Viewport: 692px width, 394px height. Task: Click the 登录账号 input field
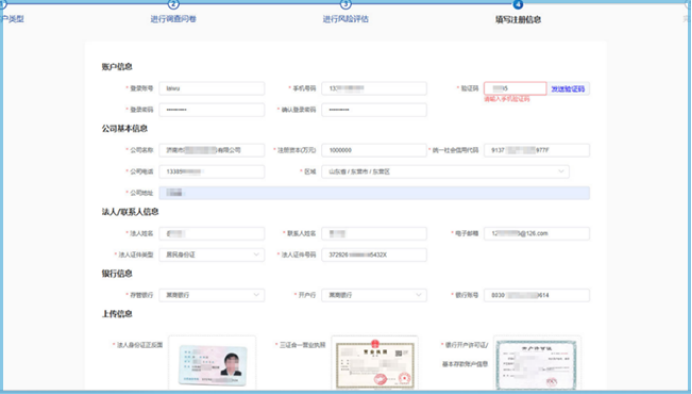(x=212, y=88)
